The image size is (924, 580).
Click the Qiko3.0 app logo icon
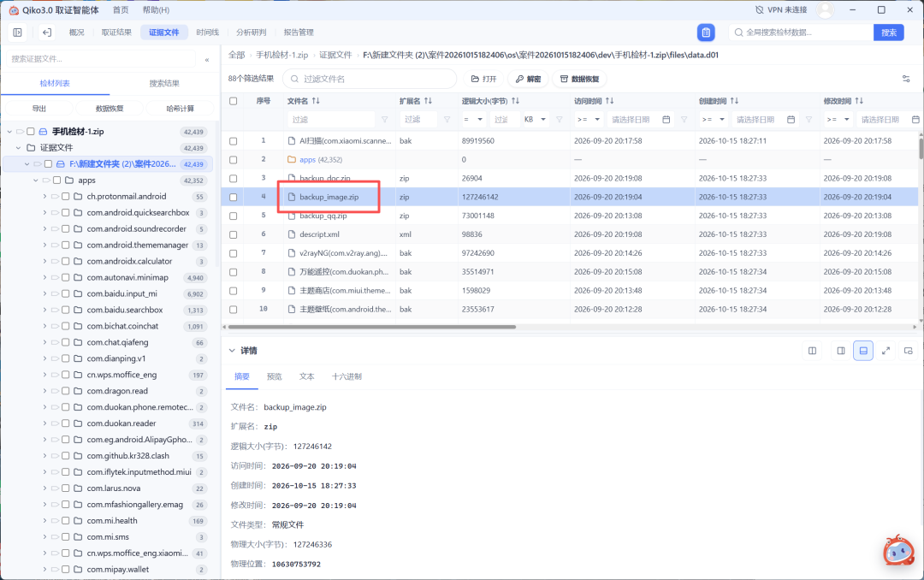(14, 10)
